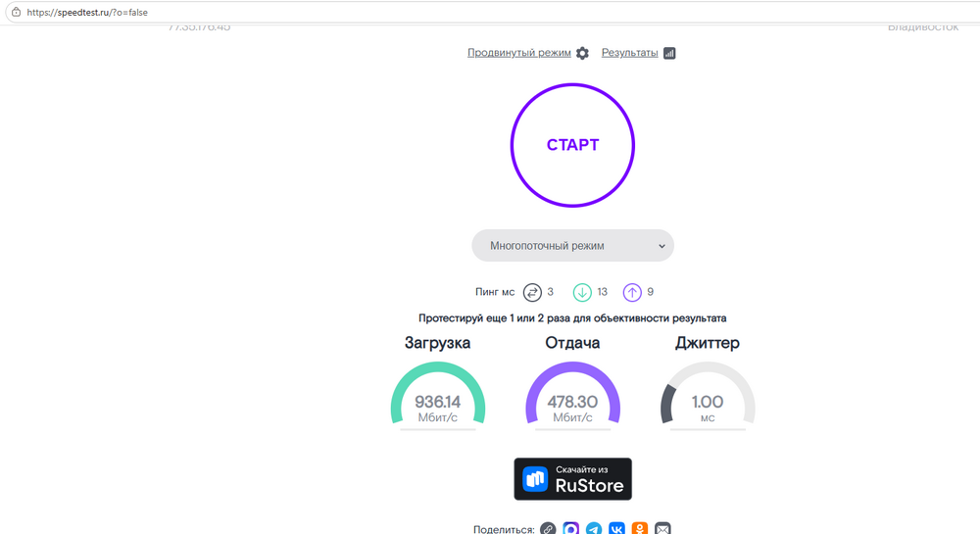Click the 'Протестируй еще 1 или 2 раза' message
The height and width of the screenshot is (534, 980).
click(x=572, y=318)
